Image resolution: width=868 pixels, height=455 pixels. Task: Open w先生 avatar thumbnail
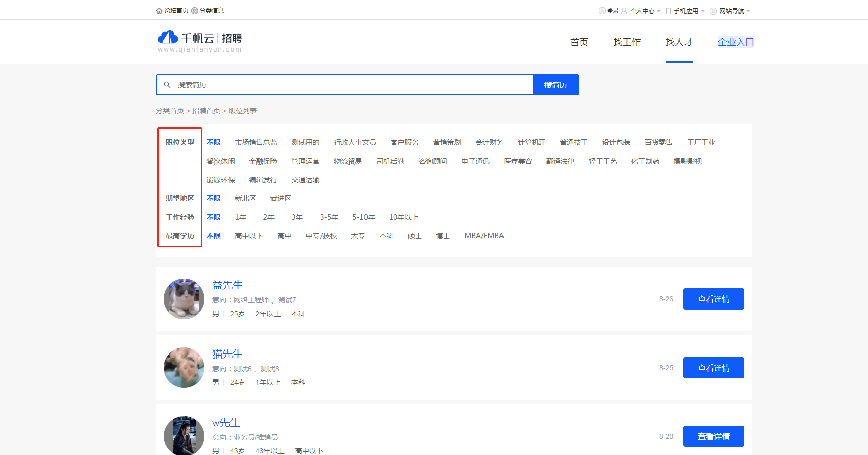184,435
